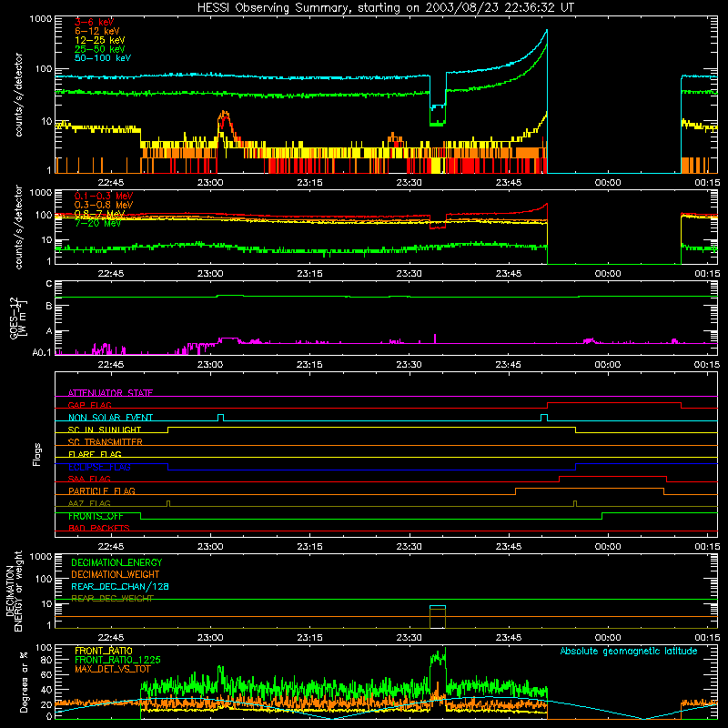728x728 pixels.
Task: Click the FRONT_RATIO_1225 legend label
Action: (x=117, y=660)
